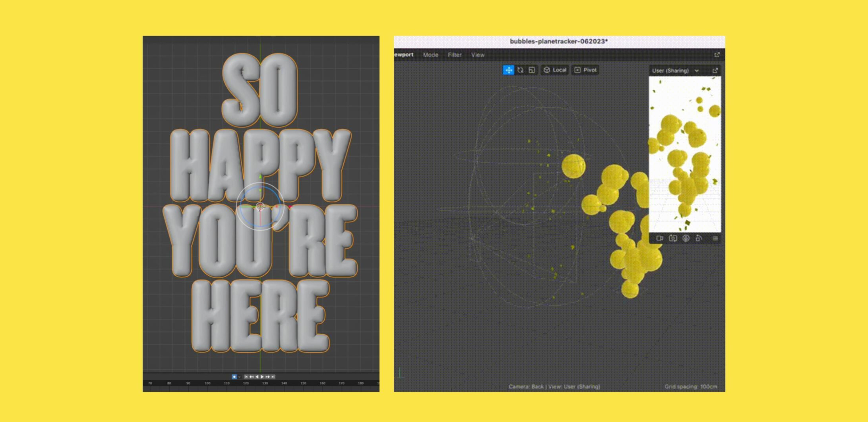The image size is (868, 422).
Task: Pop out the User (Sharing) preview panel
Action: (715, 71)
